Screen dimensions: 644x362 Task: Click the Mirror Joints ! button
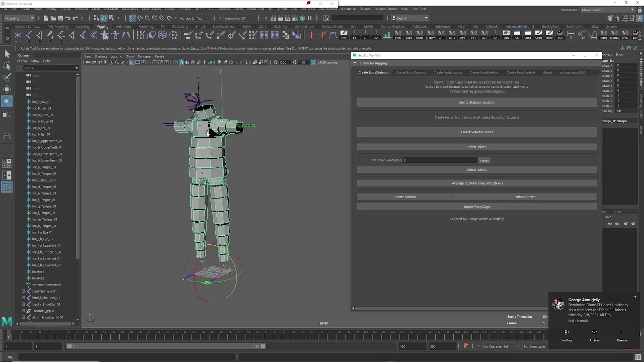477,170
